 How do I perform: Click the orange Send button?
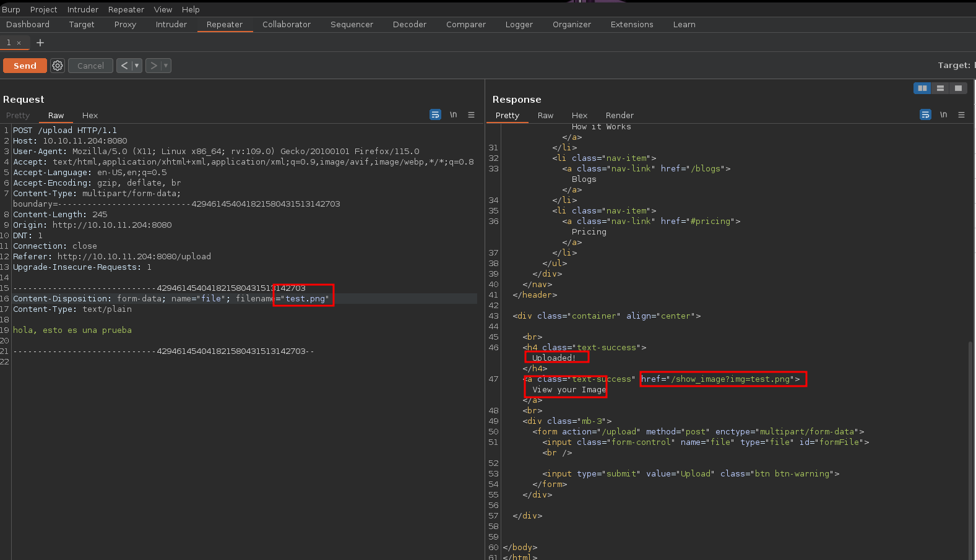[x=25, y=66]
